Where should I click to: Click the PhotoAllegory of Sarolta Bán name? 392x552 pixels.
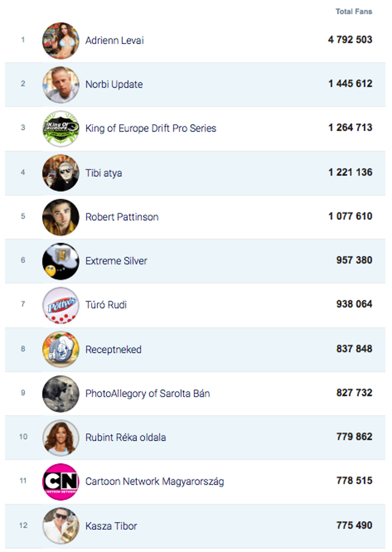pos(148,394)
